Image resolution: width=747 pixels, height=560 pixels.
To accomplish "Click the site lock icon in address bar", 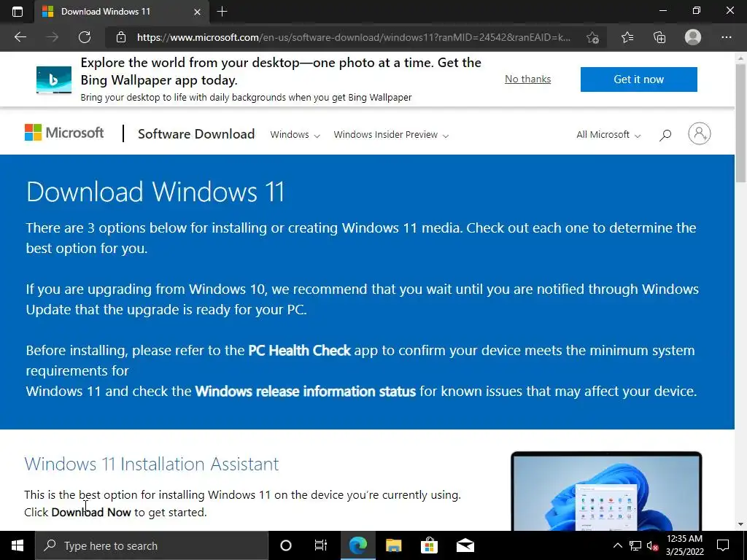I will (x=121, y=37).
